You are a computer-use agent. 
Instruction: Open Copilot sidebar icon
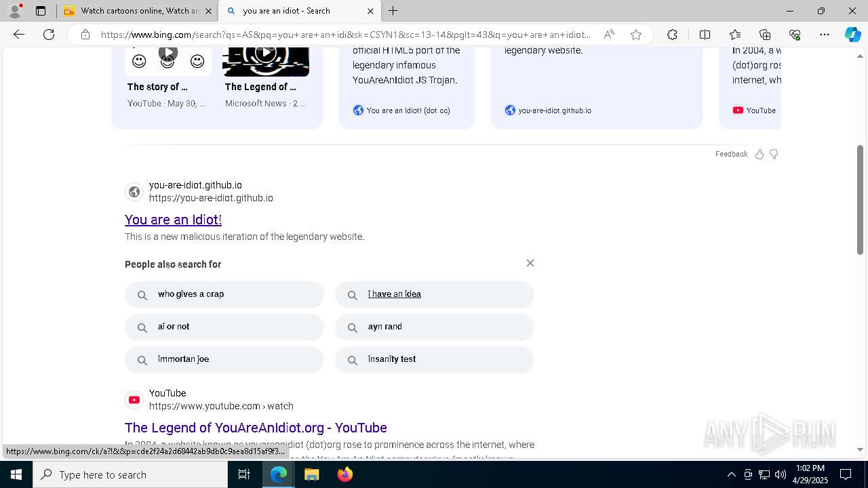(x=852, y=35)
